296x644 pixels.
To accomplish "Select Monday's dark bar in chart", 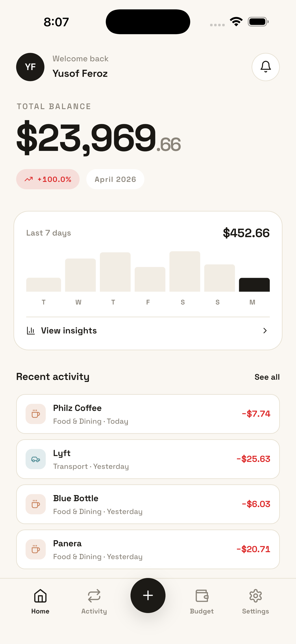I will click(x=254, y=285).
